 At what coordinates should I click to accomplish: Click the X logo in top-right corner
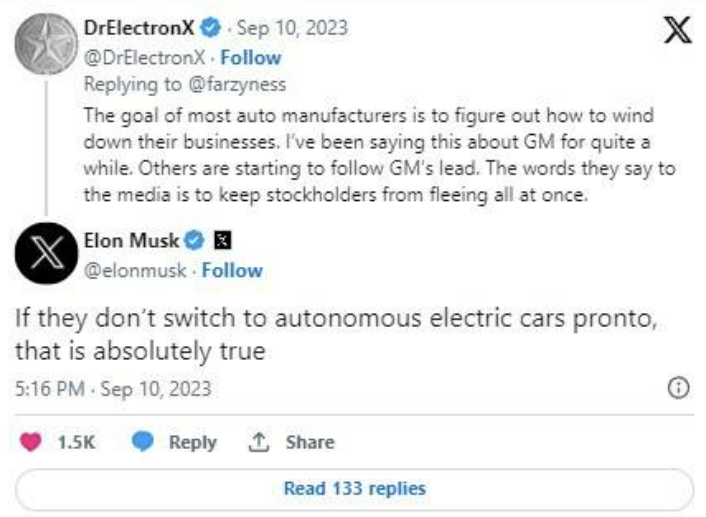[678, 30]
